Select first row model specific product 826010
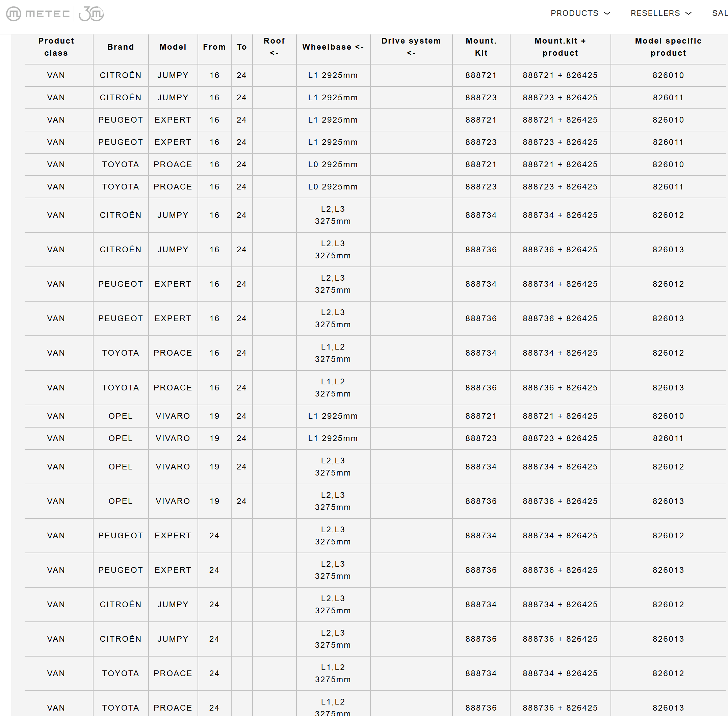728x716 pixels. coord(668,75)
